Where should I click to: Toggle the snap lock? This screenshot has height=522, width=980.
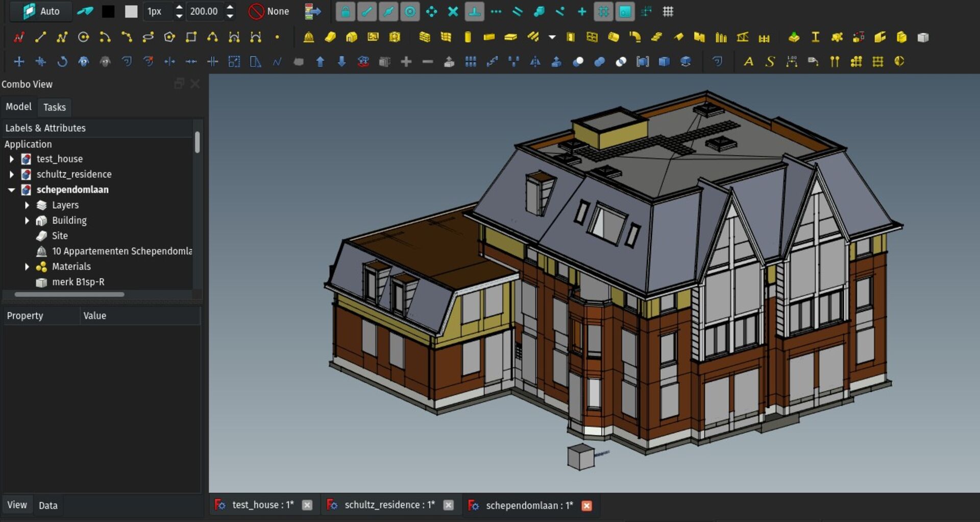[x=346, y=11]
